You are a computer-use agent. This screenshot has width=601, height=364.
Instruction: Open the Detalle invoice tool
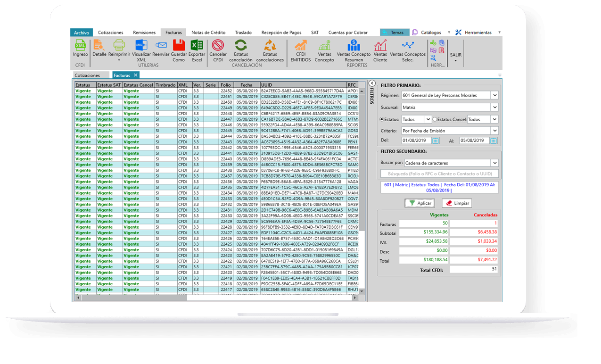(99, 49)
